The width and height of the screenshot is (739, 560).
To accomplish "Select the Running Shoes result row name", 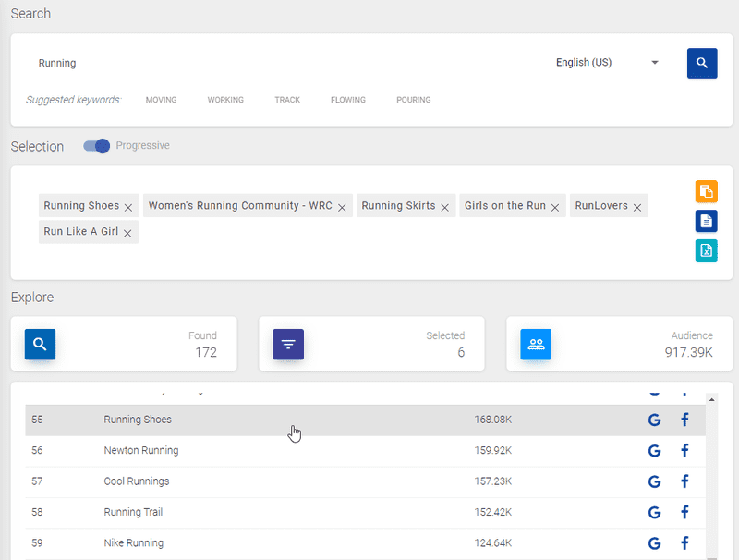I will (x=138, y=420).
